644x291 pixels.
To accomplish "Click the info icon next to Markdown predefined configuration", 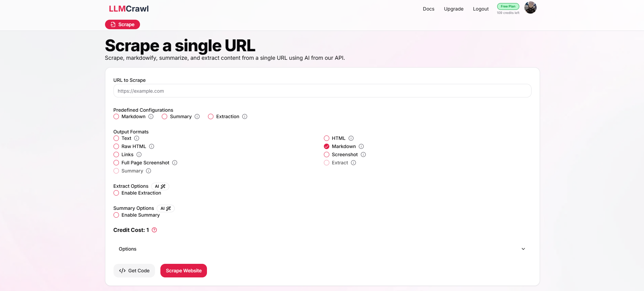I will (x=151, y=116).
